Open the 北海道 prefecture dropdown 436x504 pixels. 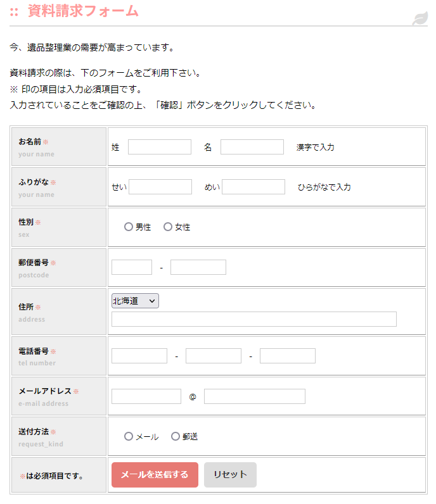click(135, 301)
